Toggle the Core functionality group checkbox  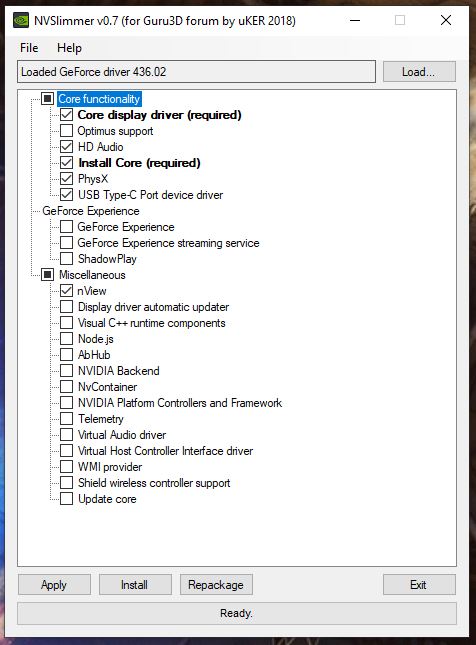(x=48, y=99)
